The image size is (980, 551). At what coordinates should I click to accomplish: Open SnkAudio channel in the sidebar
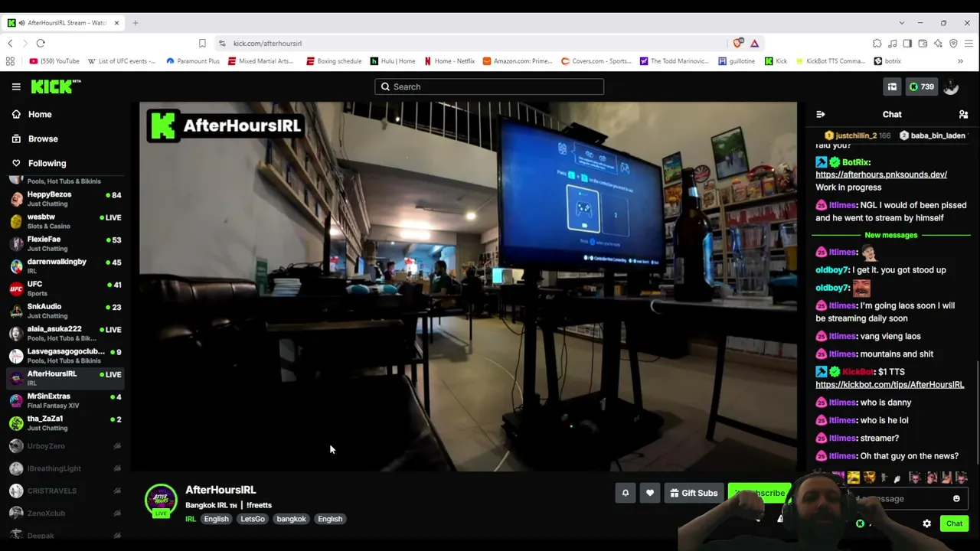click(65, 311)
